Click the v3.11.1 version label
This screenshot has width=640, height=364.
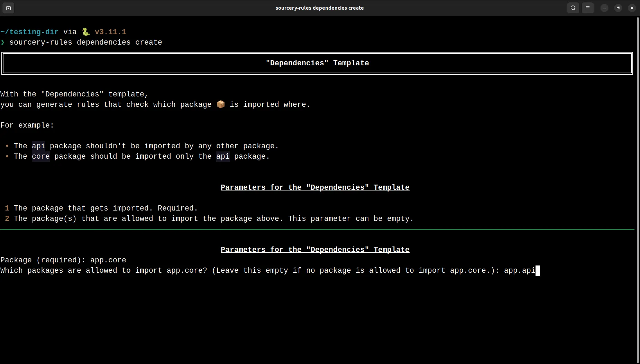click(x=110, y=31)
